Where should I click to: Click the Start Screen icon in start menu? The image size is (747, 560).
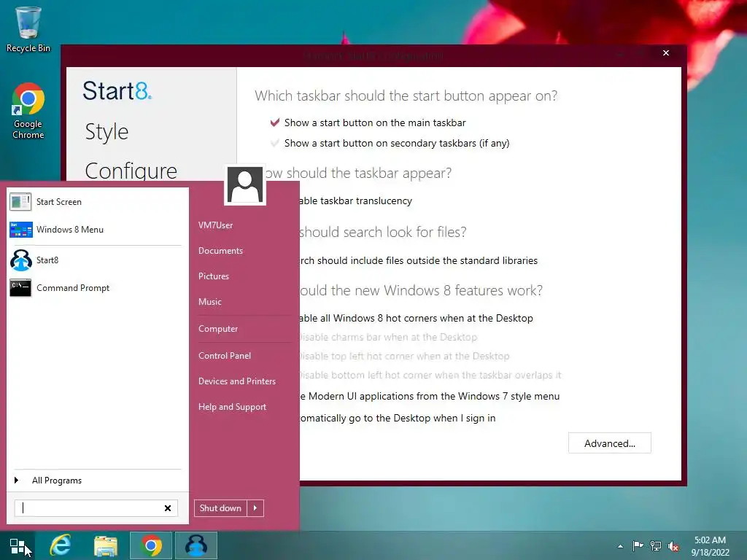click(x=20, y=202)
